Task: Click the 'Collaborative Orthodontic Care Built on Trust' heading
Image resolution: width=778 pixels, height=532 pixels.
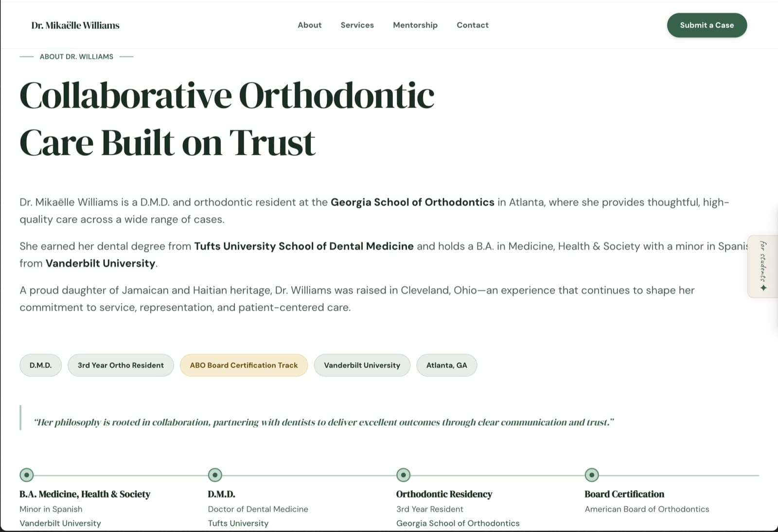Action: 227,119
